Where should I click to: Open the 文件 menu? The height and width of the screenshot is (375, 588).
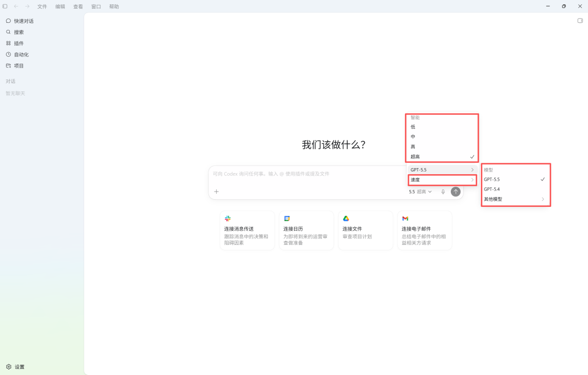[x=42, y=7]
